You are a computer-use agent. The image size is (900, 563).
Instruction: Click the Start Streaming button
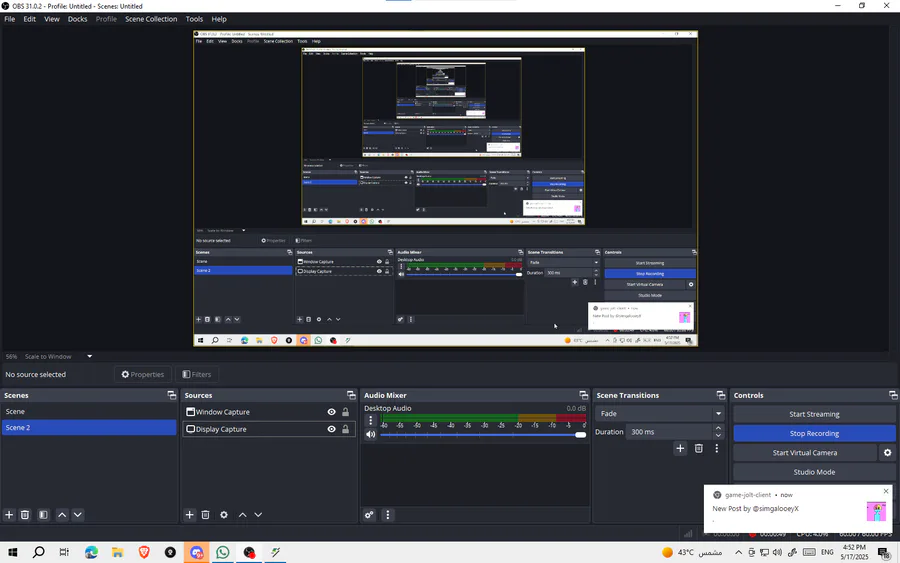click(814, 414)
